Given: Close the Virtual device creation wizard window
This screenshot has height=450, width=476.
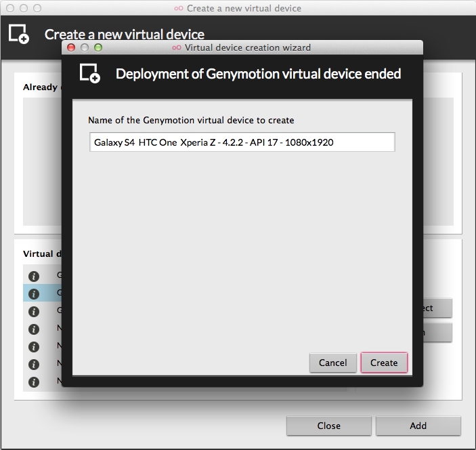Looking at the screenshot, I should [71, 47].
